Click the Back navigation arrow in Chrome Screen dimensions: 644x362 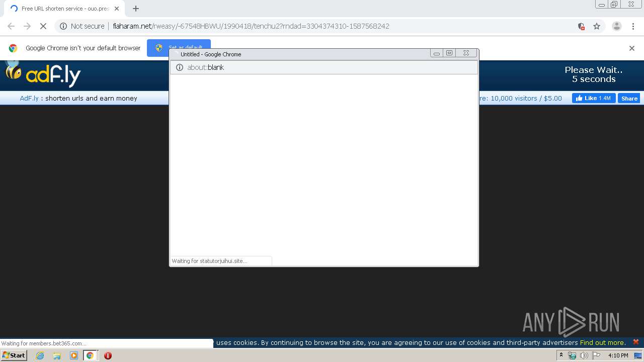(x=11, y=26)
